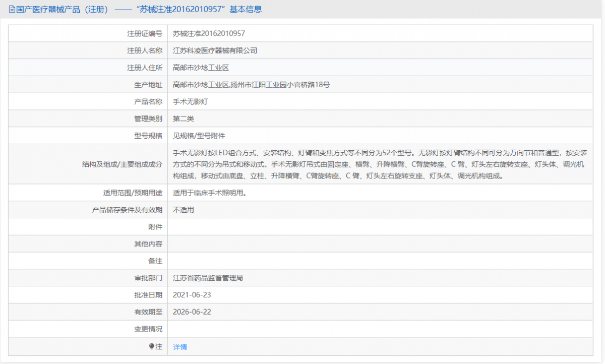605x364 pixels.
Task: Click the 产品储存条件及有效期 value 不适用
Action: (x=184, y=209)
